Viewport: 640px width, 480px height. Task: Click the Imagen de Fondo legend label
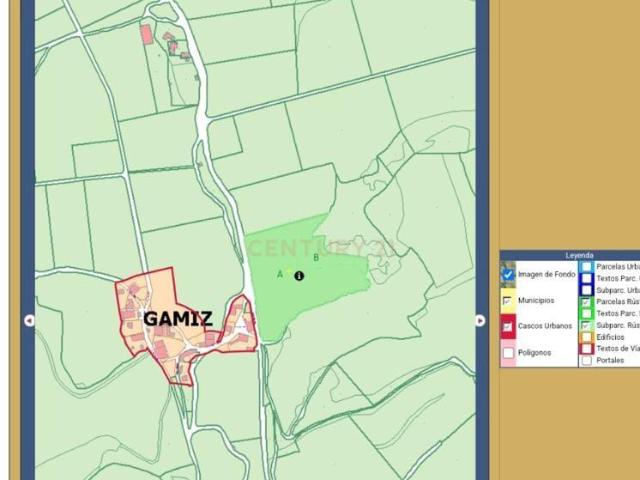[x=547, y=274]
